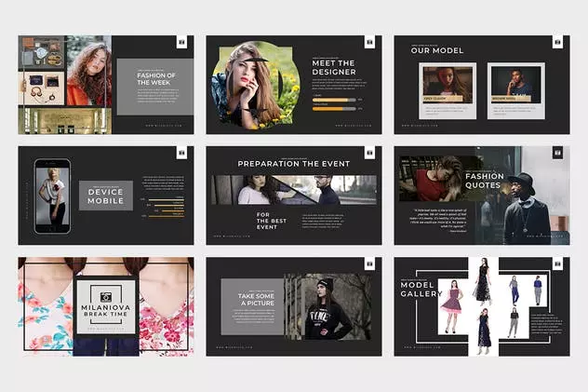The image size is (588, 392).
Task: Click the model in pink dress in Model Gallery
Action: click(452, 306)
